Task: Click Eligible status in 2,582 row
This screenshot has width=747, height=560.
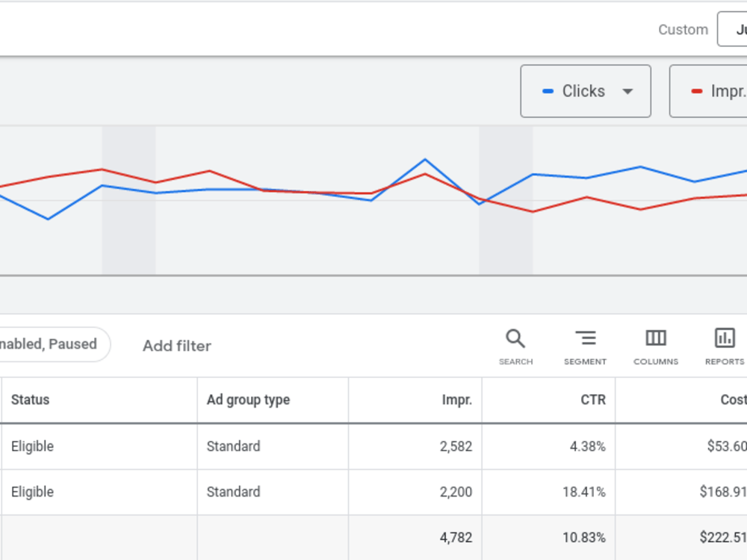Action: [x=32, y=447]
